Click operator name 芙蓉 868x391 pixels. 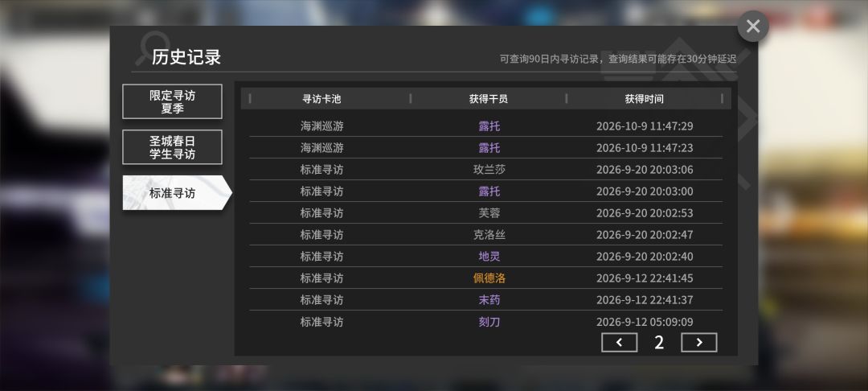pos(489,212)
